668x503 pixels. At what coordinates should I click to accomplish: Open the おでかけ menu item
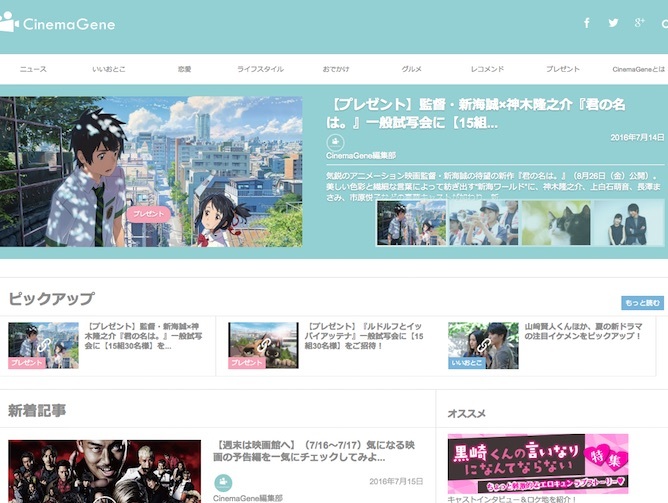(x=336, y=69)
